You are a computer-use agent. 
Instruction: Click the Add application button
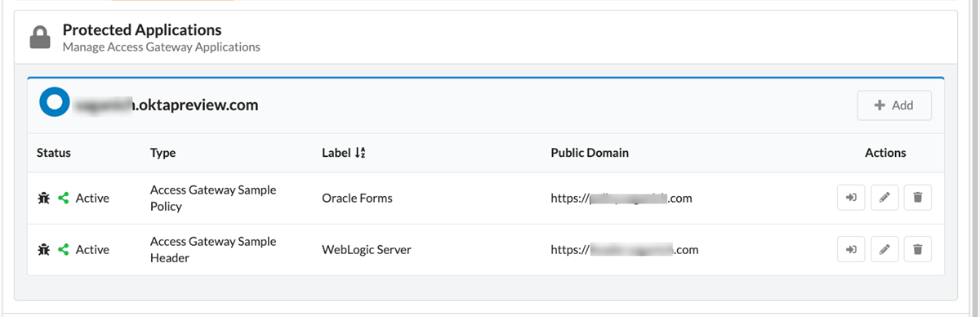click(893, 105)
